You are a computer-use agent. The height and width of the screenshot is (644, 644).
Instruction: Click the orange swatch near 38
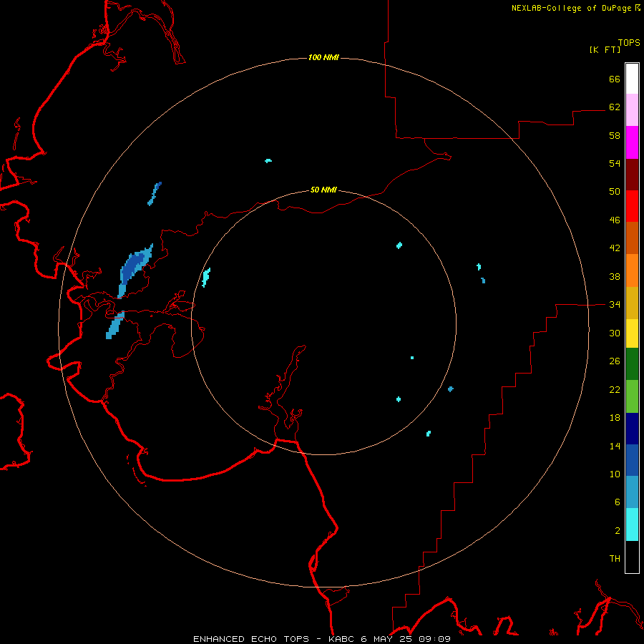pos(632,270)
